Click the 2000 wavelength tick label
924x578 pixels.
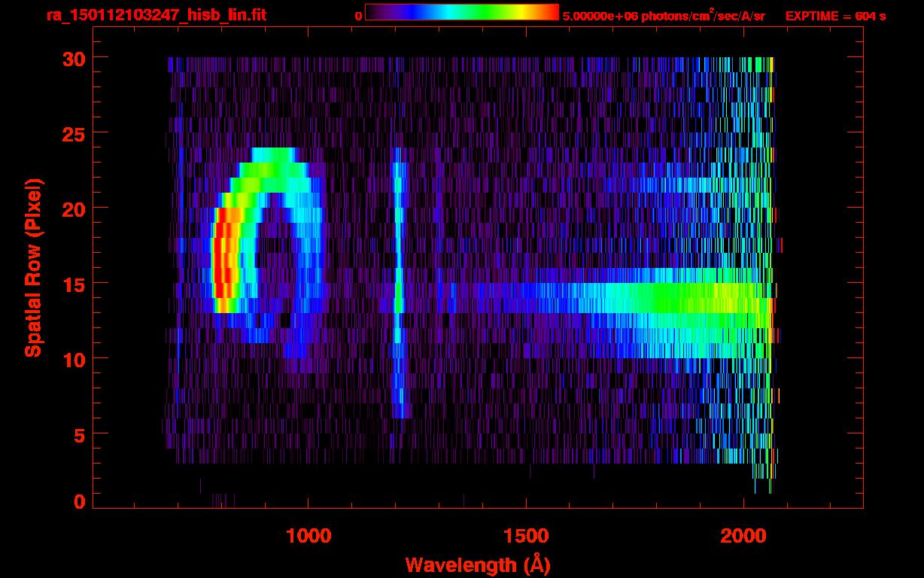[x=744, y=536]
